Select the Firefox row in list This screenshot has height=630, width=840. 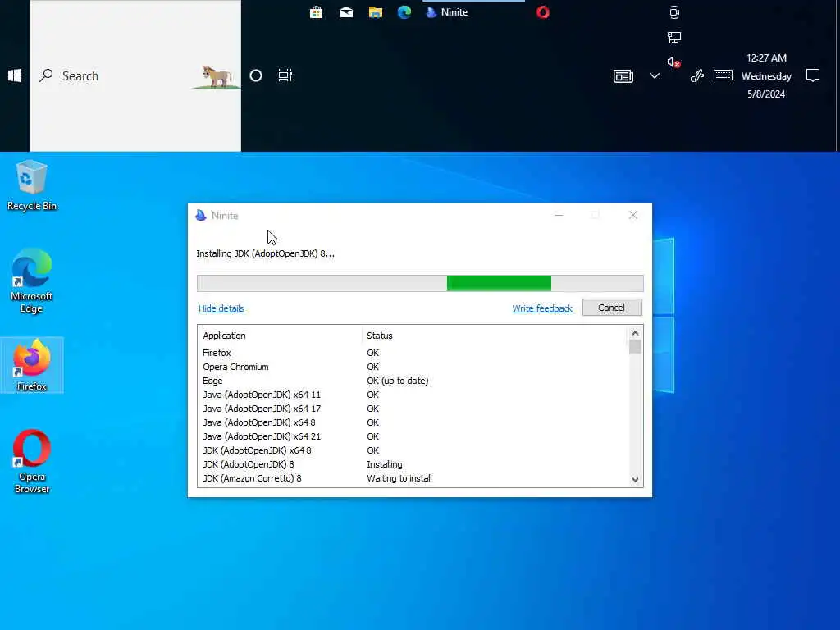[x=413, y=353]
